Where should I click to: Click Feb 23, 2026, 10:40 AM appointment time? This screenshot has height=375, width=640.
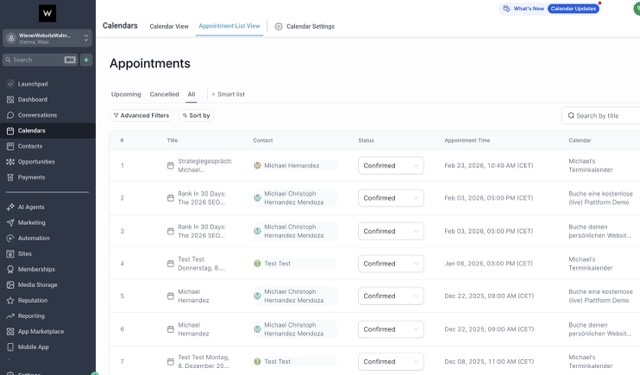pos(489,165)
